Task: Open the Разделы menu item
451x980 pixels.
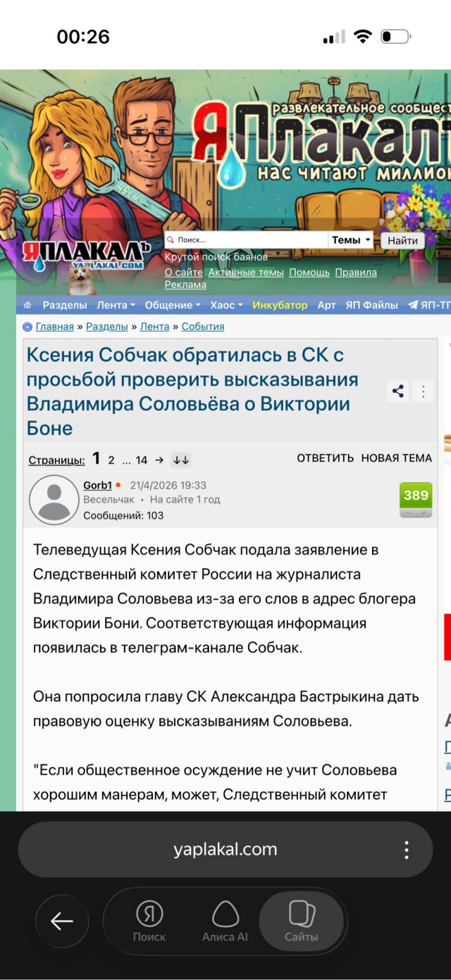Action: [65, 305]
